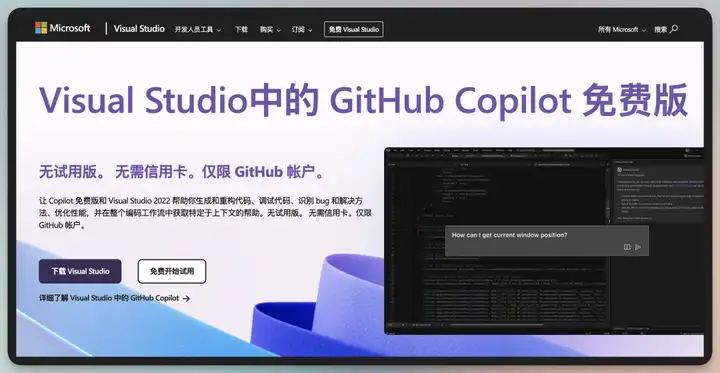Image resolution: width=720 pixels, height=373 pixels.
Task: Click the editor's vertical scrollbar in the IDE
Action: pos(609,243)
